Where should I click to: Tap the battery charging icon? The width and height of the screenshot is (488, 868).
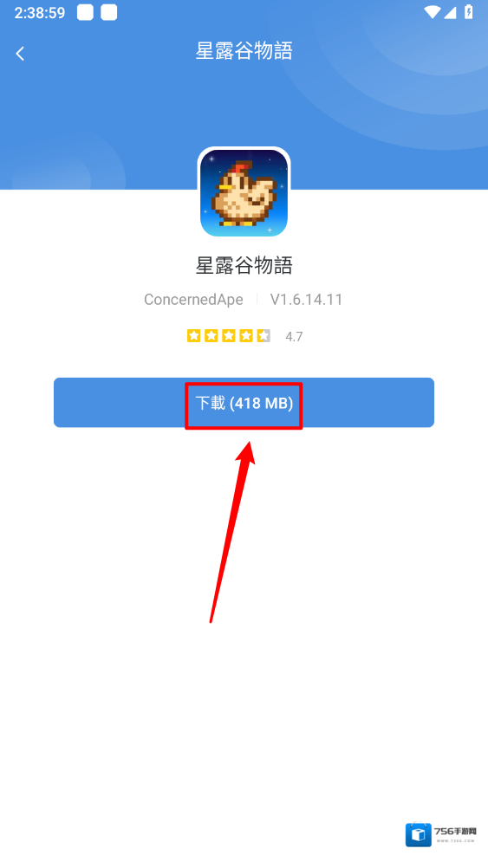click(x=469, y=12)
